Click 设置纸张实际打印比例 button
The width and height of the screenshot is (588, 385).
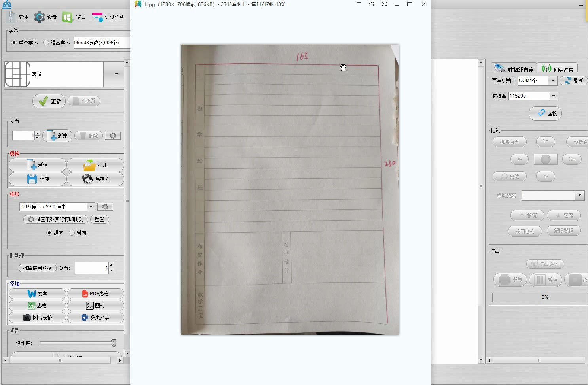(55, 219)
